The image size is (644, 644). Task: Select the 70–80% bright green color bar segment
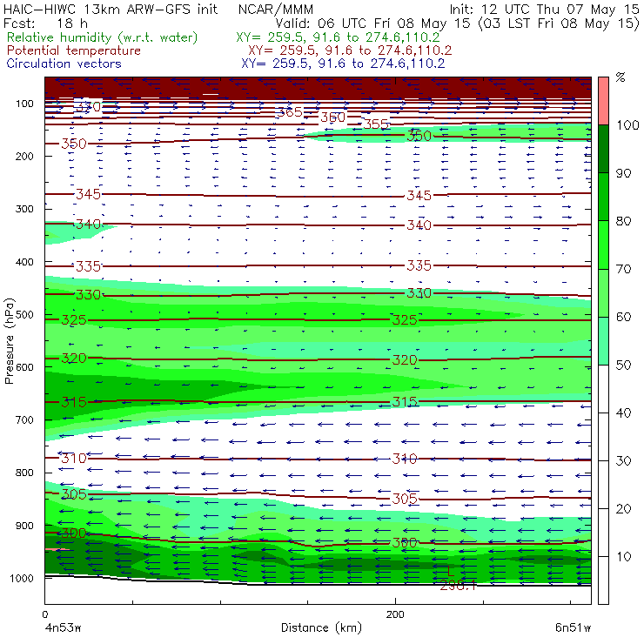point(603,245)
